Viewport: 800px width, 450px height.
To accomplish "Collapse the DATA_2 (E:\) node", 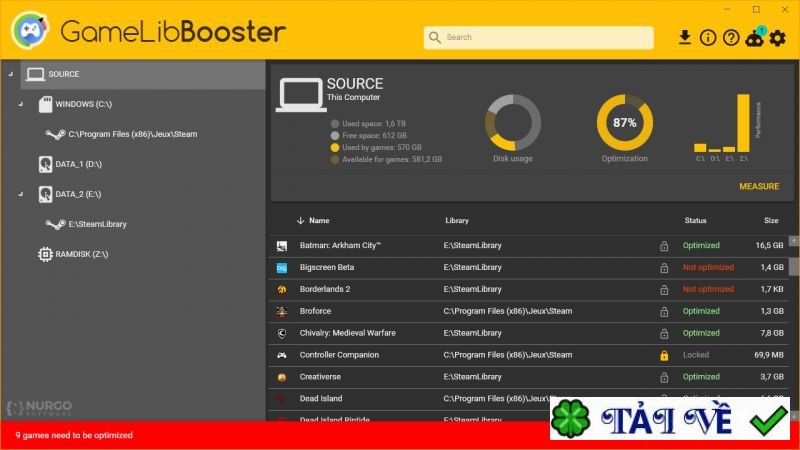I will [x=20, y=194].
